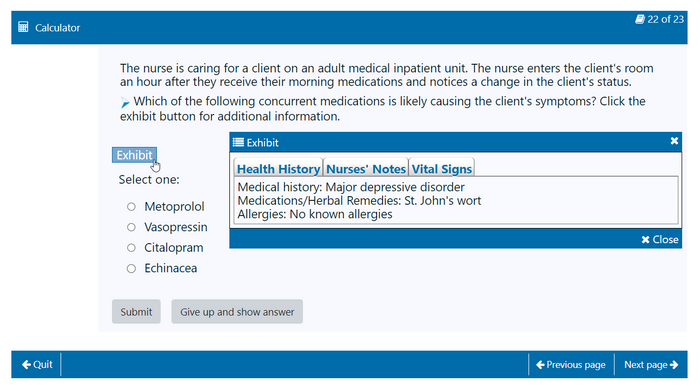This screenshot has width=700, height=389.
Task: Open the Nurses' Notes tab
Action: [x=366, y=168]
